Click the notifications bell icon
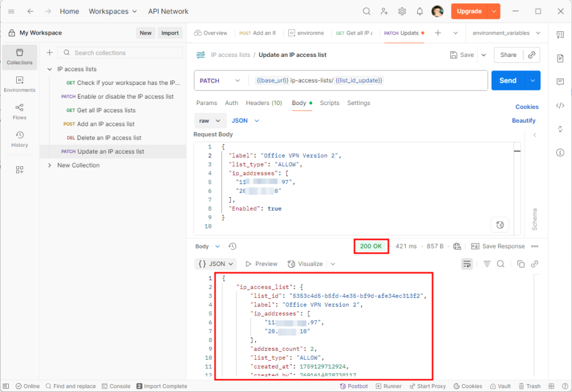Viewport: 572px width, 392px height. click(x=420, y=11)
